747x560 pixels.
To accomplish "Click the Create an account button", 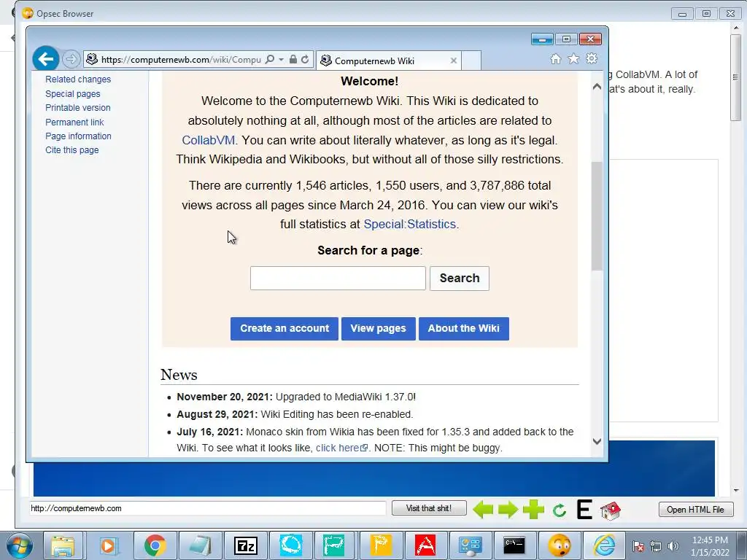I will [285, 329].
